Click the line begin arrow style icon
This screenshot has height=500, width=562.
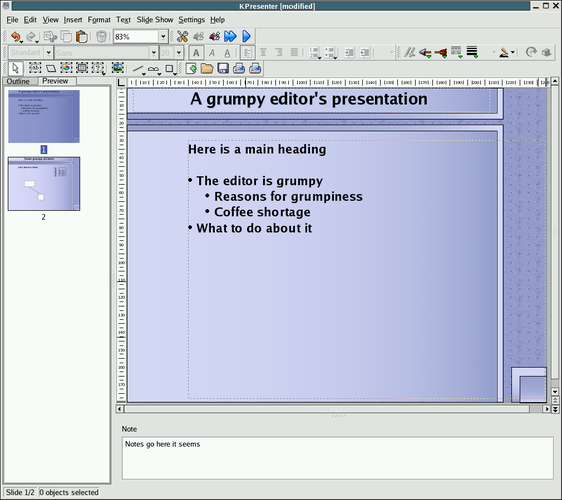(x=425, y=53)
